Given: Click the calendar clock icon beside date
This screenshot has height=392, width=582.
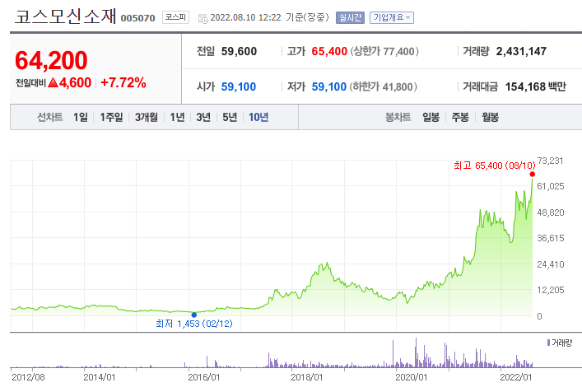Looking at the screenshot, I should click(x=203, y=19).
